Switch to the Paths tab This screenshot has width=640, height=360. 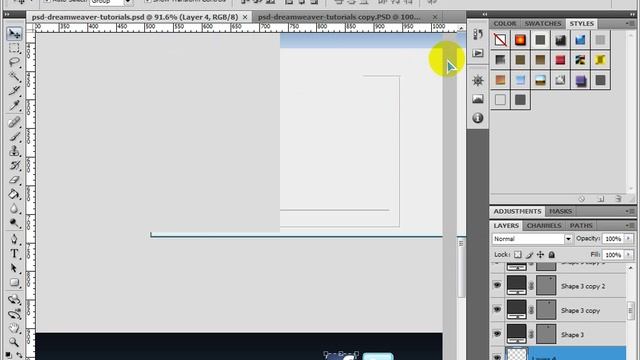pyautogui.click(x=581, y=226)
